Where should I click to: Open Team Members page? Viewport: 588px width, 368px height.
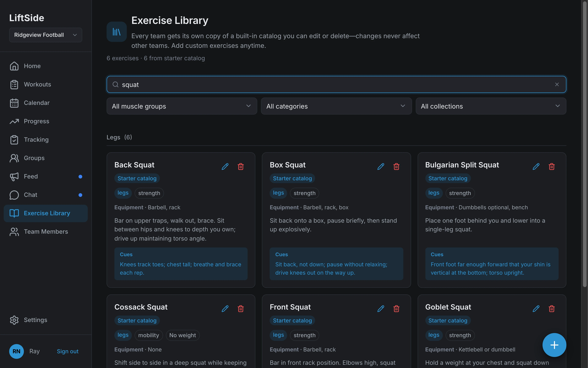point(46,232)
